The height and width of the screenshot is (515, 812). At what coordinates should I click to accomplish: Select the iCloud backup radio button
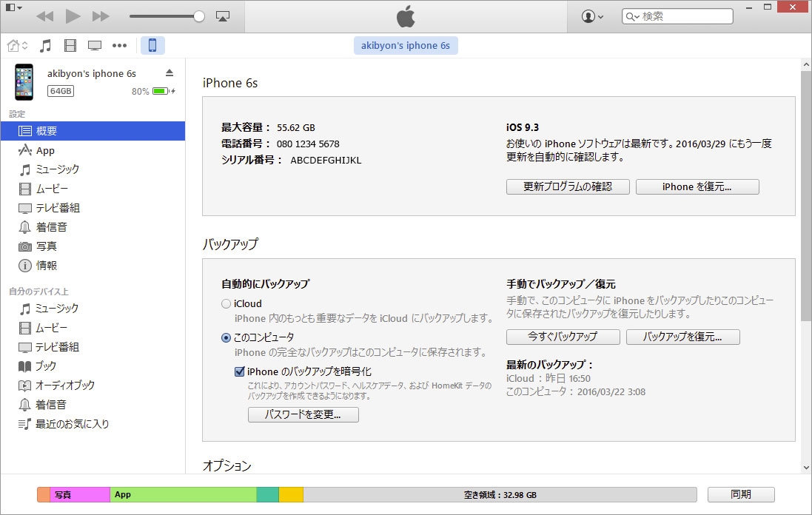pyautogui.click(x=226, y=303)
